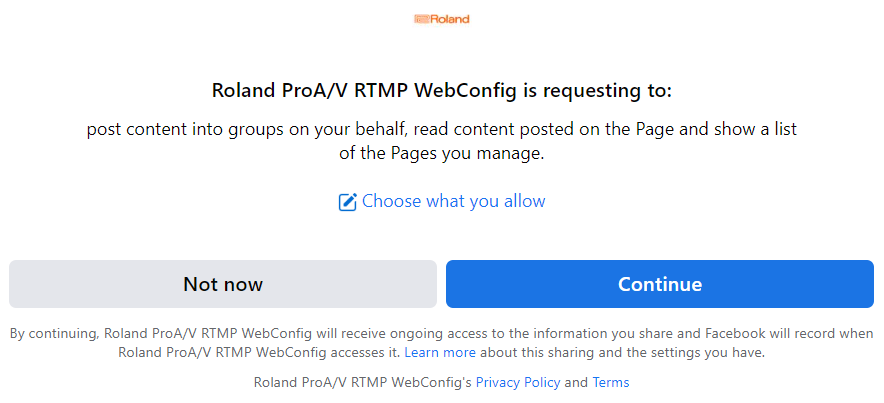Decline access with the Not now button
The width and height of the screenshot is (884, 403).
point(223,284)
